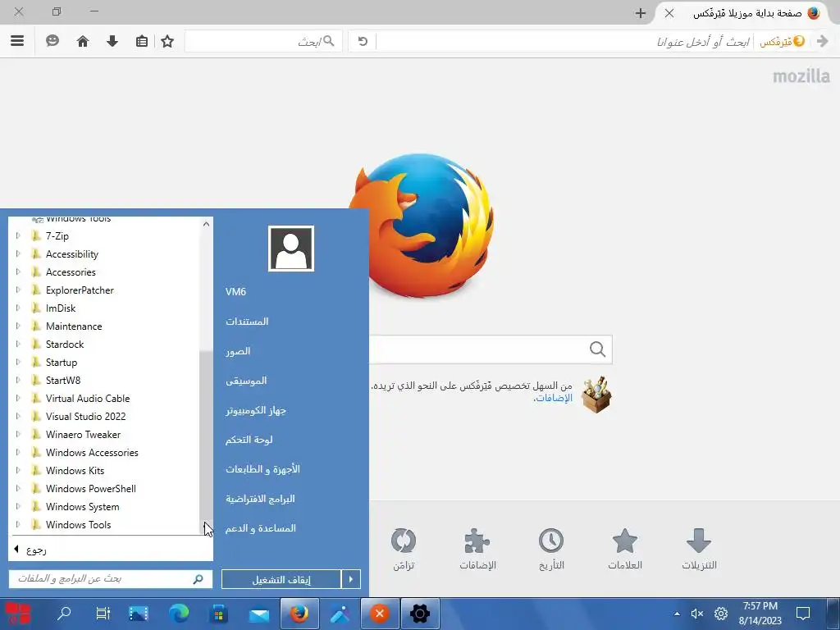Open the downloads arrow in toolbar
This screenshot has width=840, height=630.
112,41
